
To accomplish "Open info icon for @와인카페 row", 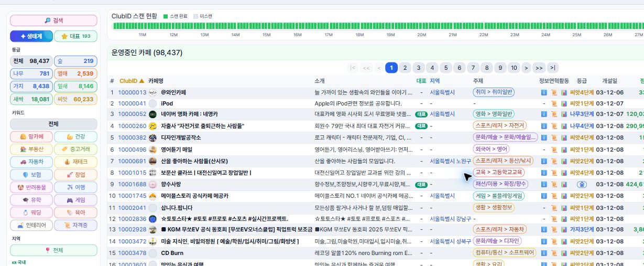I will click(x=544, y=92).
